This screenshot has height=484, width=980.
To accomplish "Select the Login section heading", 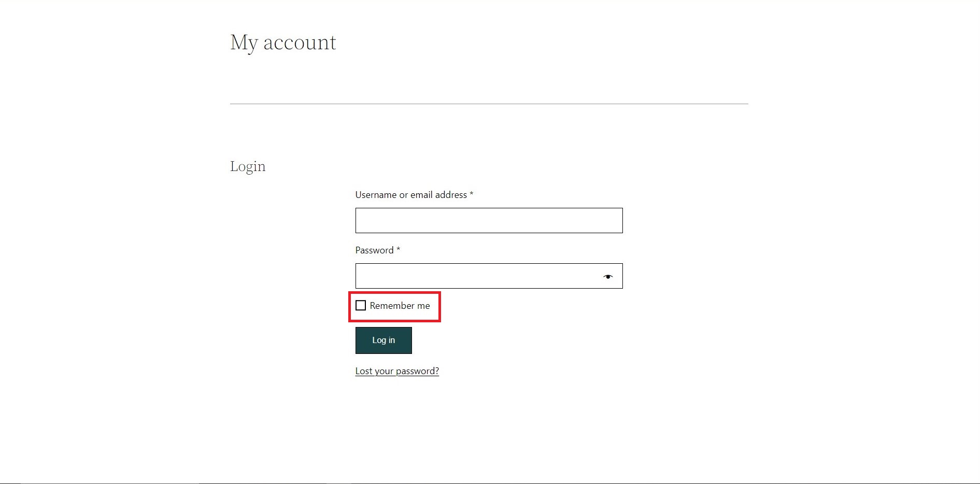I will [x=248, y=166].
